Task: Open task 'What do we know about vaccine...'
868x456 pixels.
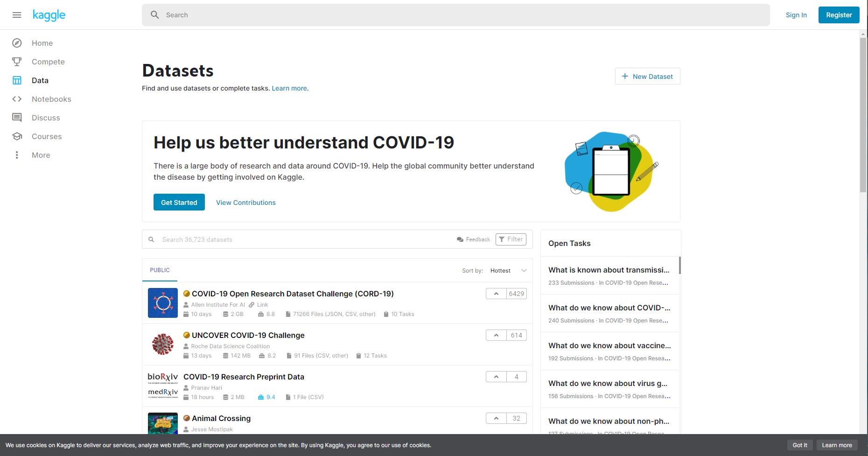Action: point(609,345)
